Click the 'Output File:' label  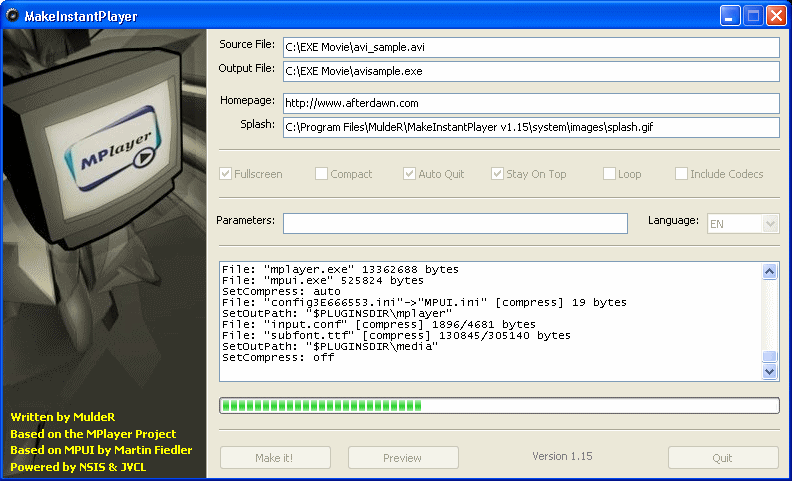246,68
